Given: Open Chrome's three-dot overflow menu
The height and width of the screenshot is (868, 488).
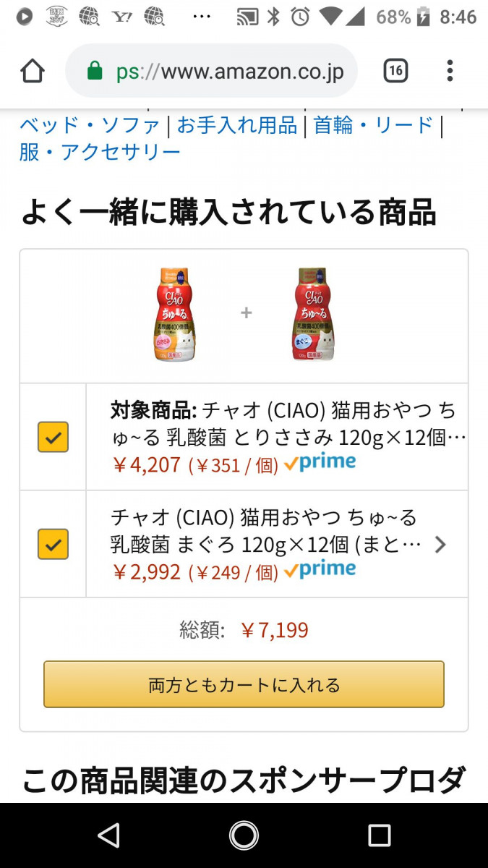Looking at the screenshot, I should pyautogui.click(x=450, y=71).
